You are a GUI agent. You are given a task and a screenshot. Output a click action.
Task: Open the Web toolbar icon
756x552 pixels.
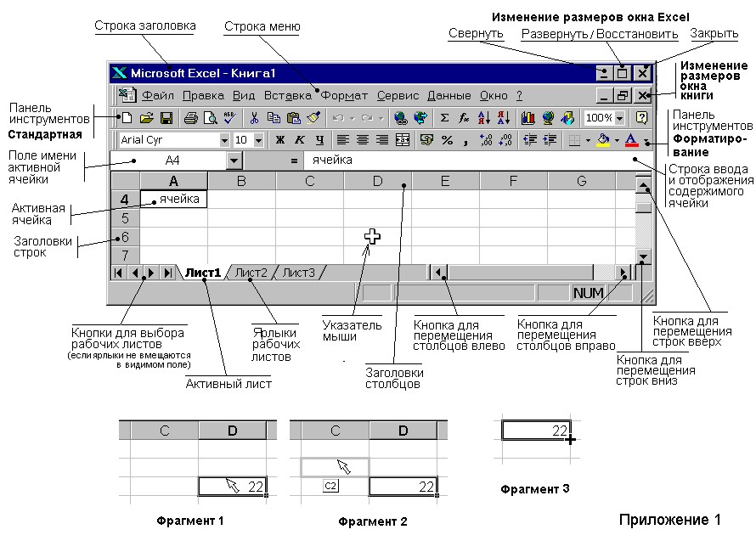(x=420, y=118)
